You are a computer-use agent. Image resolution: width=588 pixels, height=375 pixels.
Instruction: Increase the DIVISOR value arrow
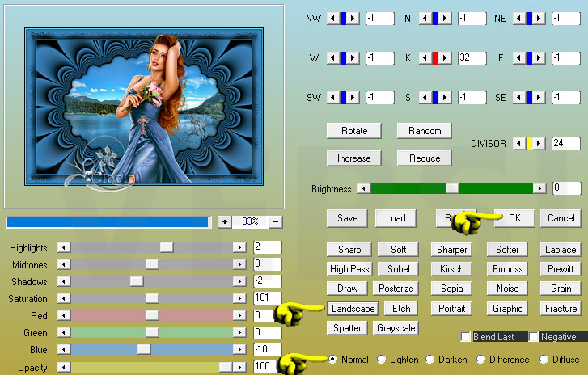[x=539, y=143]
